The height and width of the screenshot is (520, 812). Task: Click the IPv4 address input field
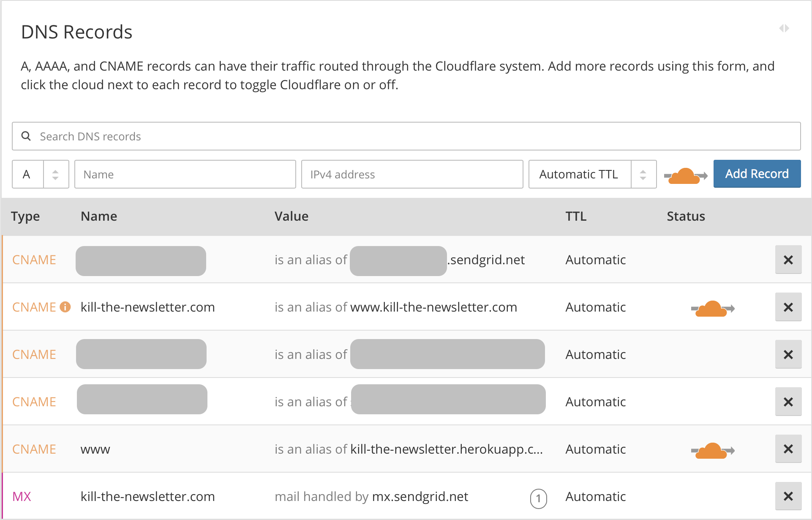(x=412, y=174)
